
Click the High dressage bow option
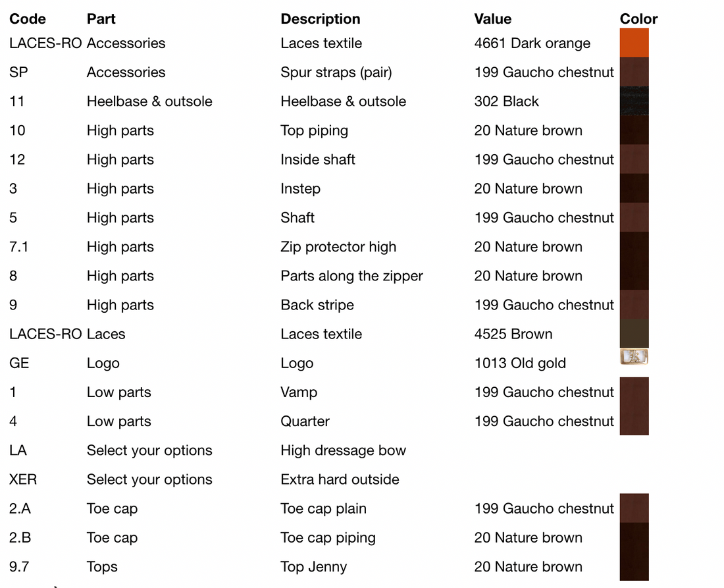point(343,450)
